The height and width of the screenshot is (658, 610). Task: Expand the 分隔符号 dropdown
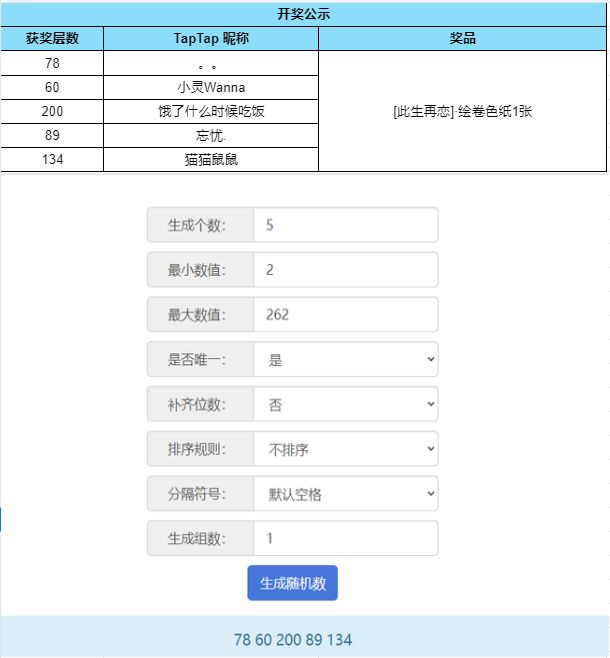(x=346, y=494)
